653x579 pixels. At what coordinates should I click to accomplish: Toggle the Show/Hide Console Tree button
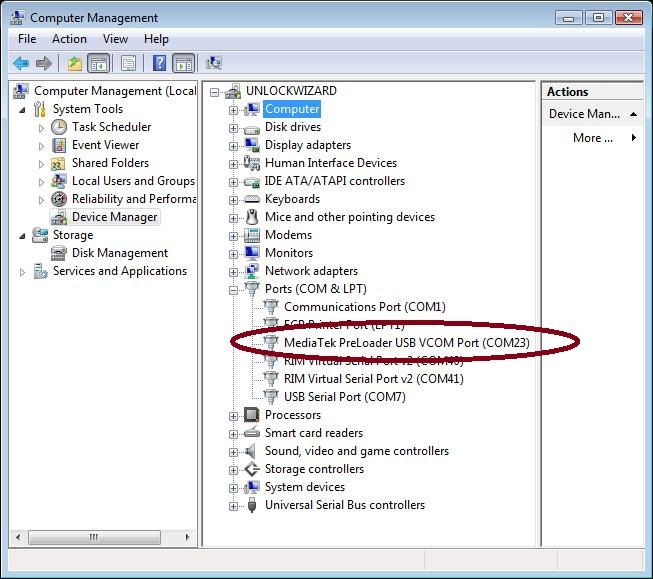(98, 63)
